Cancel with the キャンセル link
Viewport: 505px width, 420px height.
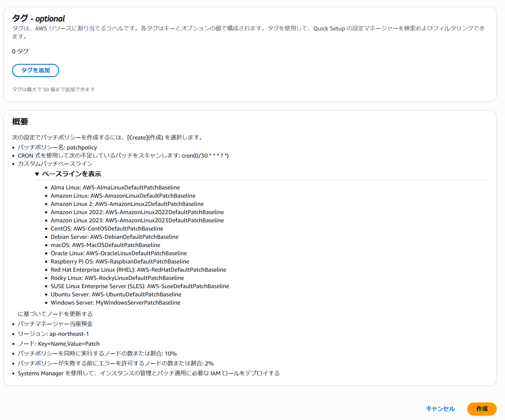coord(440,409)
